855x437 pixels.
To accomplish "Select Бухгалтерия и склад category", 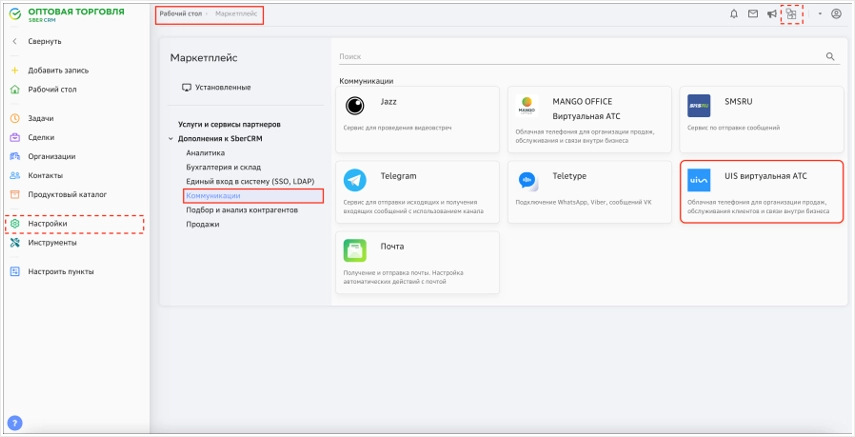I will (224, 167).
